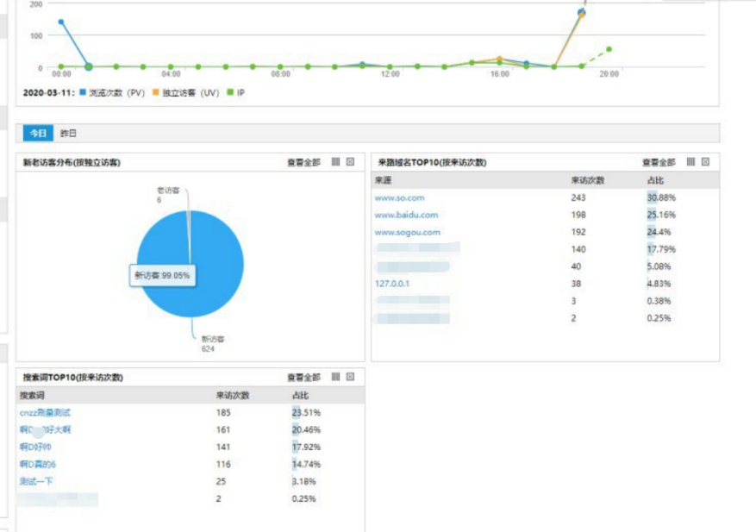
Task: Toggle the blue PV legend marker
Action: coord(83,92)
